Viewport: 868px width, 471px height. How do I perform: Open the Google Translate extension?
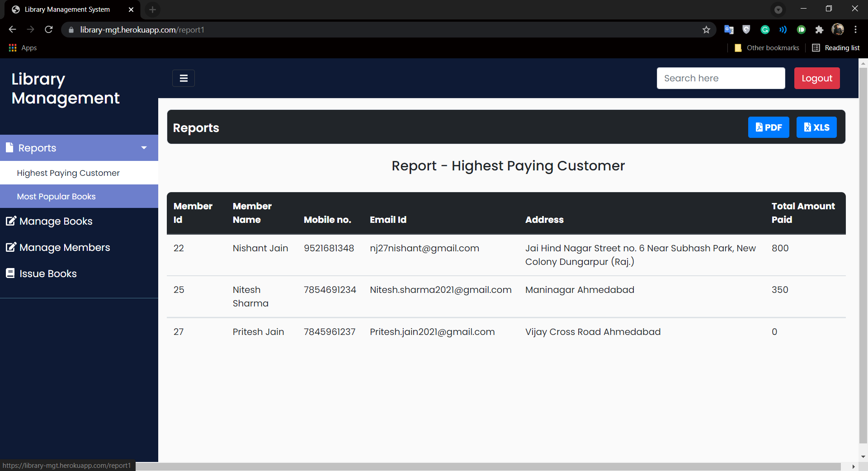click(x=729, y=29)
